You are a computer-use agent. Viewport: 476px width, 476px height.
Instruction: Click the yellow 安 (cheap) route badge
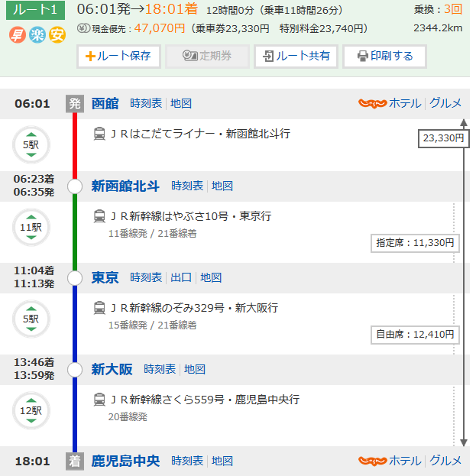coord(57,35)
